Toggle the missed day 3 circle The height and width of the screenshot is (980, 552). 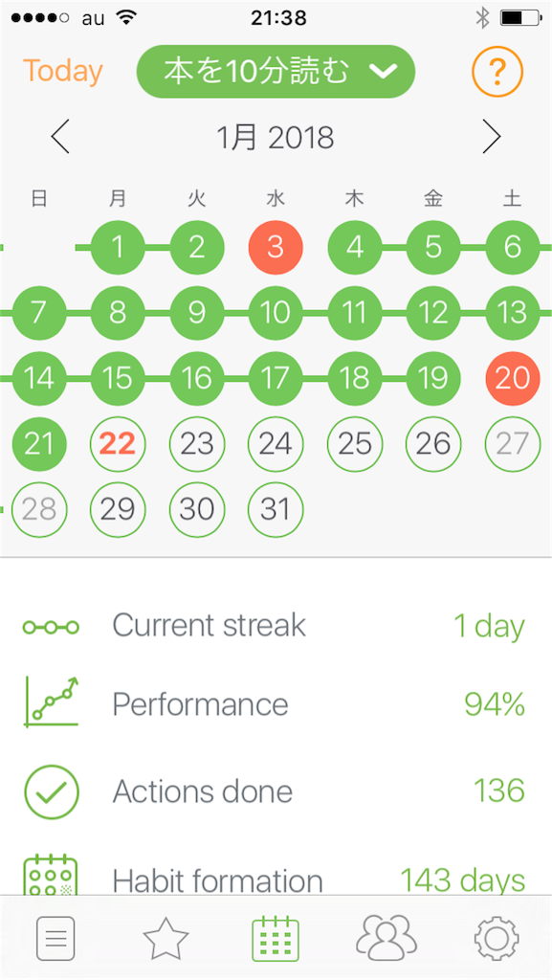tap(276, 248)
